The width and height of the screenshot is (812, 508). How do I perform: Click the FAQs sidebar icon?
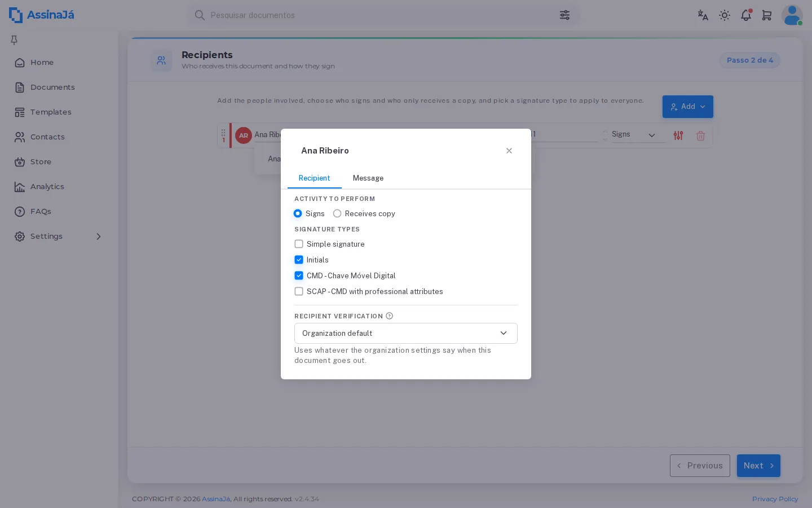(20, 212)
